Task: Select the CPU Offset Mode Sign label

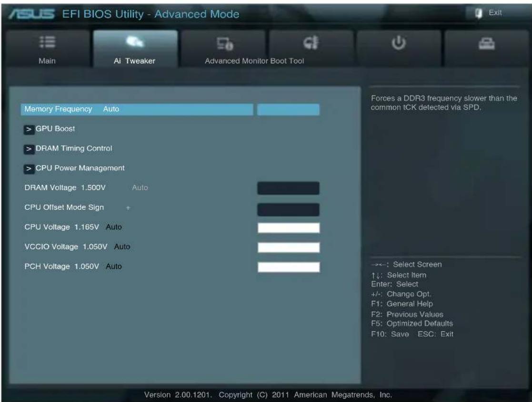Action: pos(64,207)
